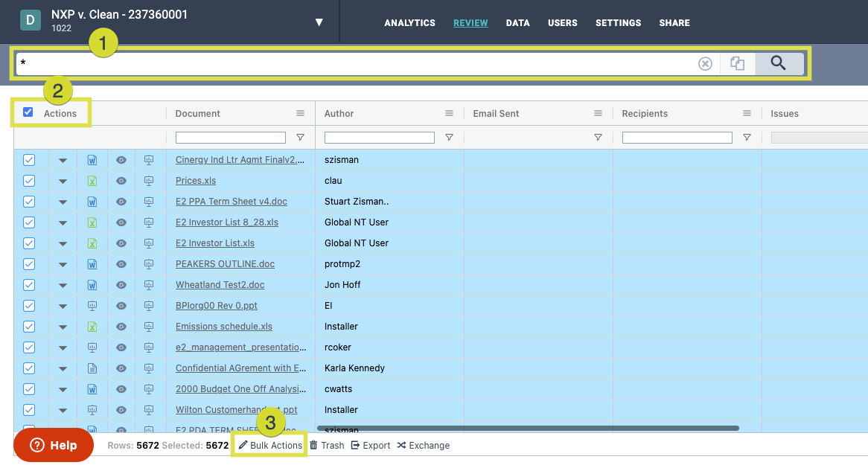The height and width of the screenshot is (468, 868).
Task: Click the copy search icon beside magnifier
Action: click(738, 64)
